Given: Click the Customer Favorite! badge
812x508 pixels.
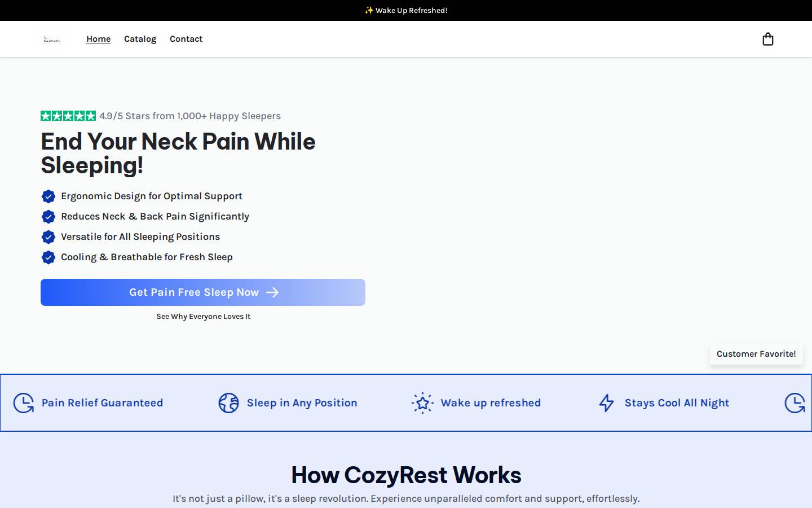Looking at the screenshot, I should 756,354.
